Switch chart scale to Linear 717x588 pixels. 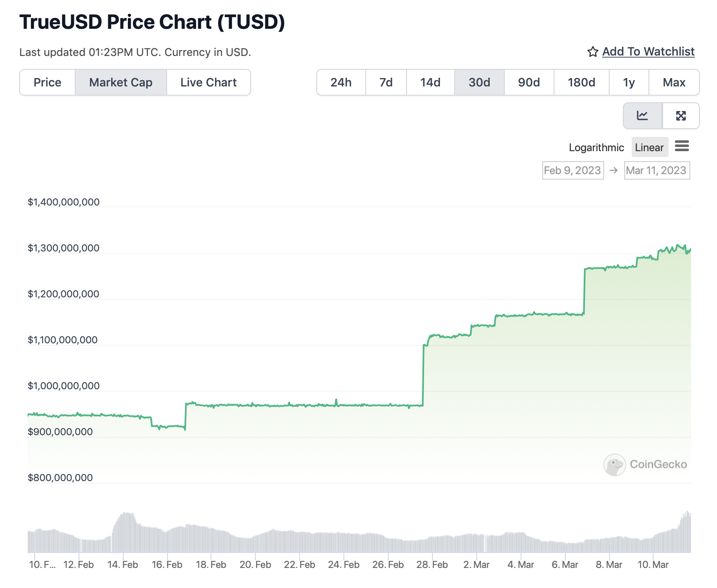[649, 147]
